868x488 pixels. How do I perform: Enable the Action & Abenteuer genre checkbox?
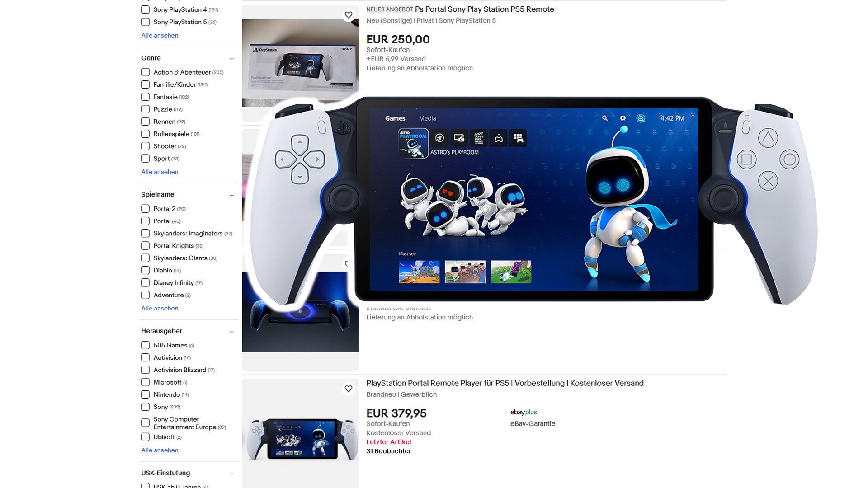tap(145, 72)
